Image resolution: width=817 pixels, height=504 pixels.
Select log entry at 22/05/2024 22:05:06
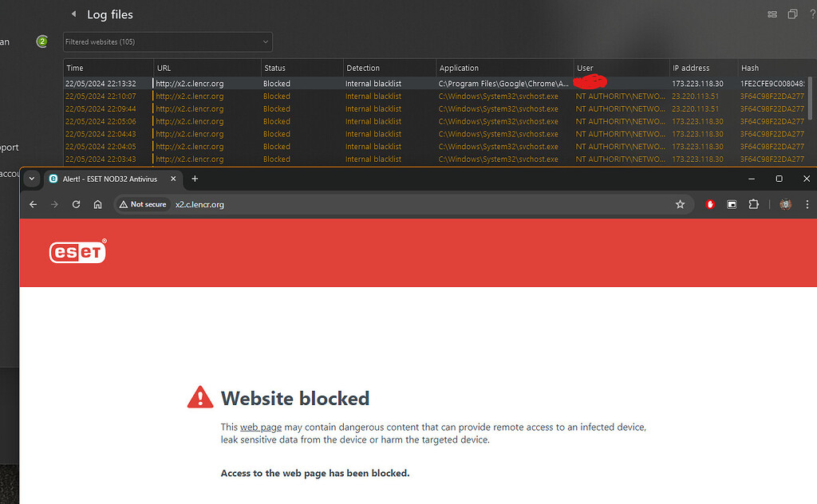435,121
